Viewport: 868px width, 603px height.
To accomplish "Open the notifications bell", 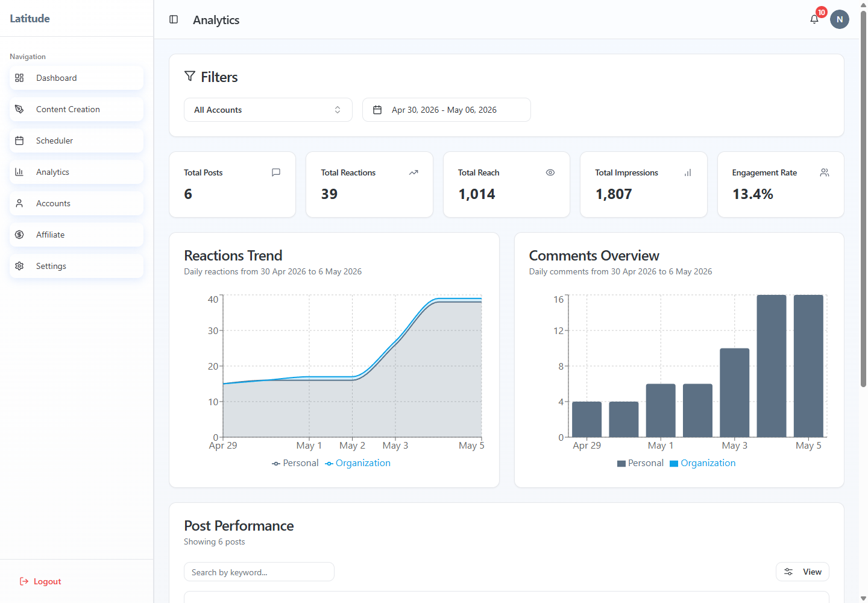I will pos(814,19).
